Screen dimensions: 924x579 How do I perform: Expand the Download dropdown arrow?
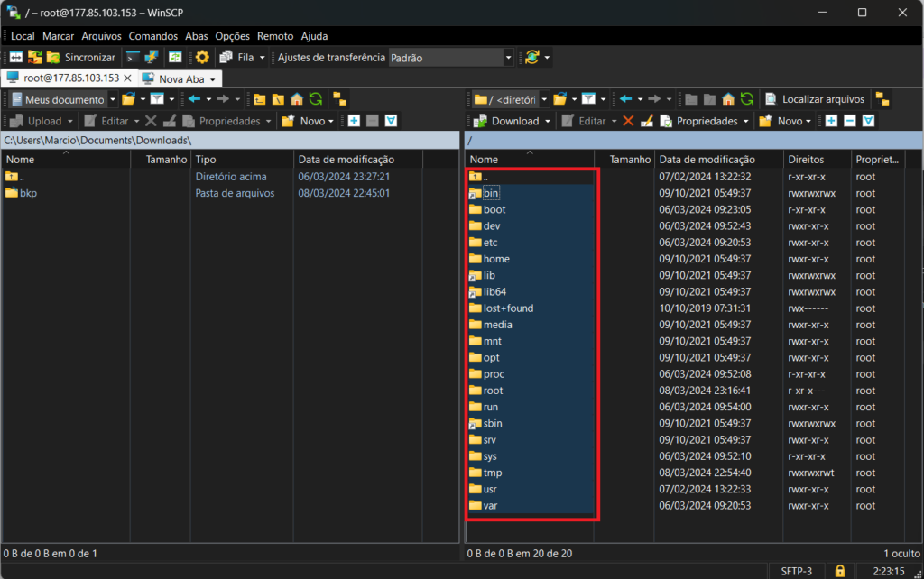[x=548, y=122]
